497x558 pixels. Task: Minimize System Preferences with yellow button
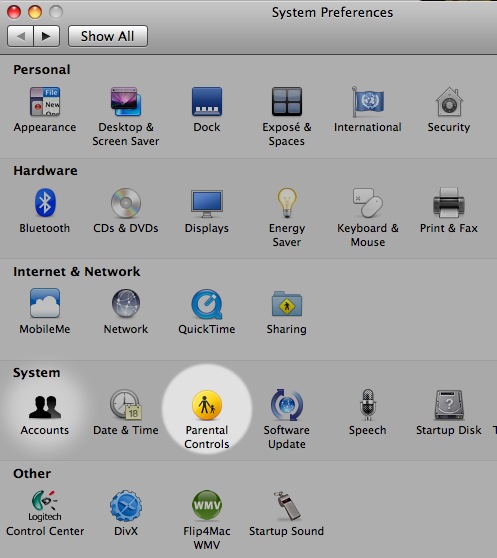35,12
